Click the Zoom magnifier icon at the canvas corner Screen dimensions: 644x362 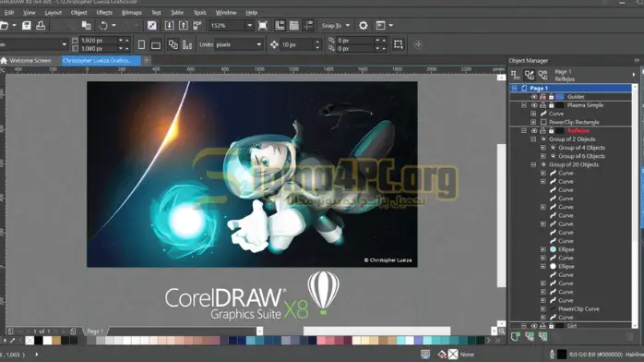[502, 332]
